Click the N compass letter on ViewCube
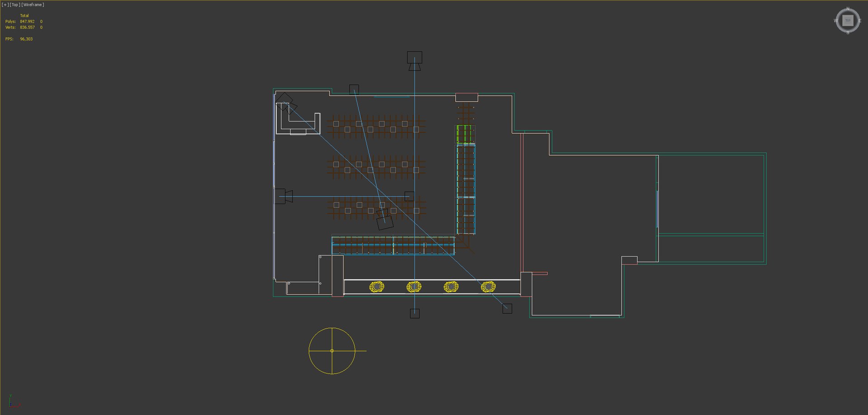 [x=848, y=9]
